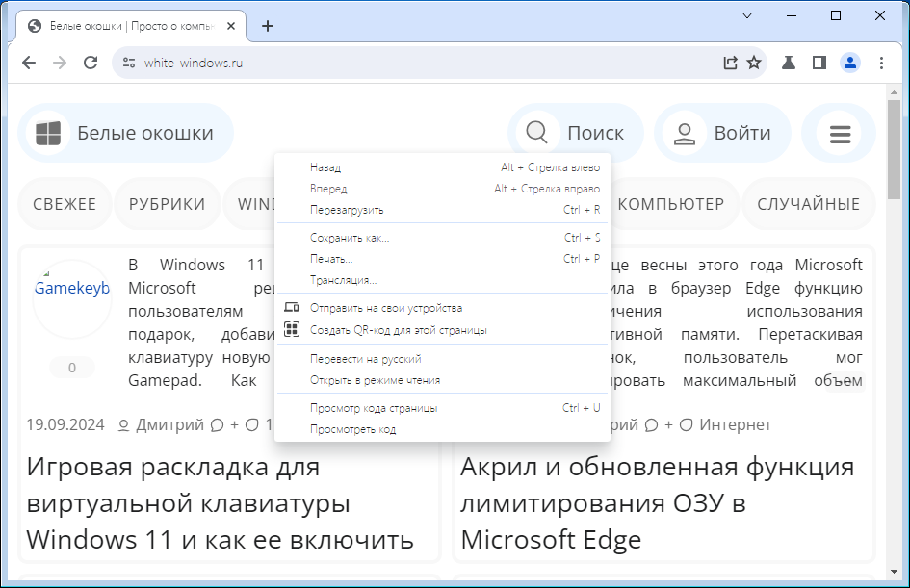This screenshot has height=588, width=910.
Task: Select Просмотреть код entry
Action: [x=442, y=429]
